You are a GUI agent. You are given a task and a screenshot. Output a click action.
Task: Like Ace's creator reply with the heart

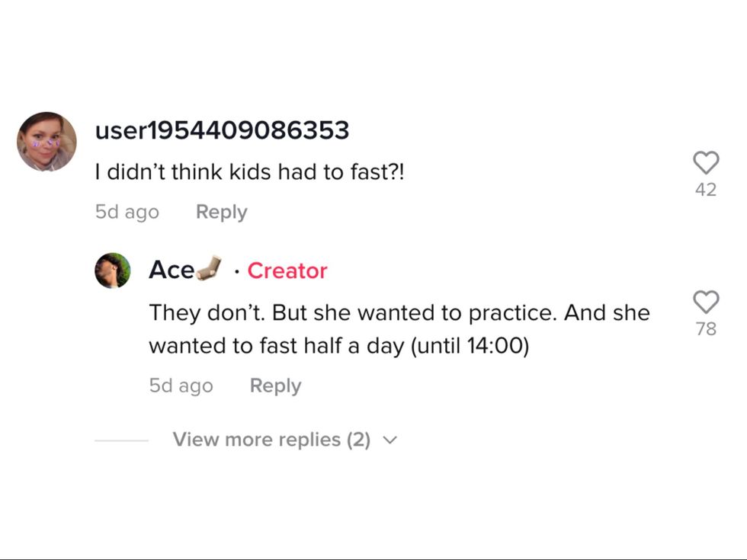(706, 302)
